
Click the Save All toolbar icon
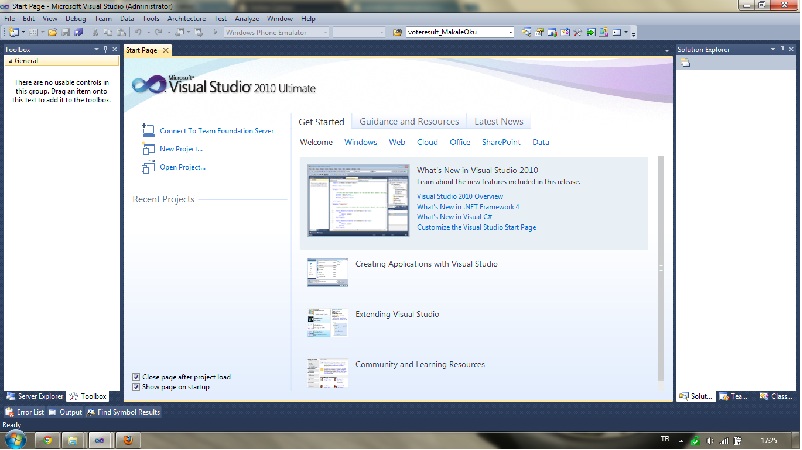(78, 32)
